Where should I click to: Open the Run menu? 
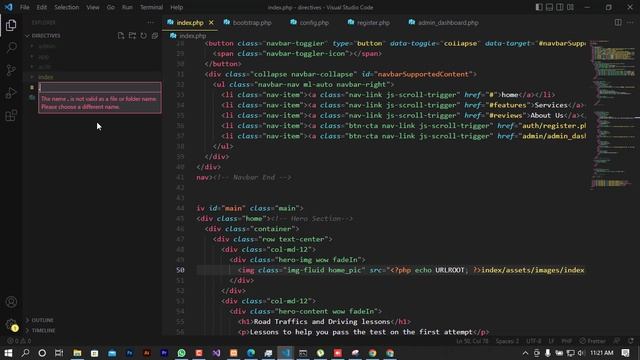point(127,7)
